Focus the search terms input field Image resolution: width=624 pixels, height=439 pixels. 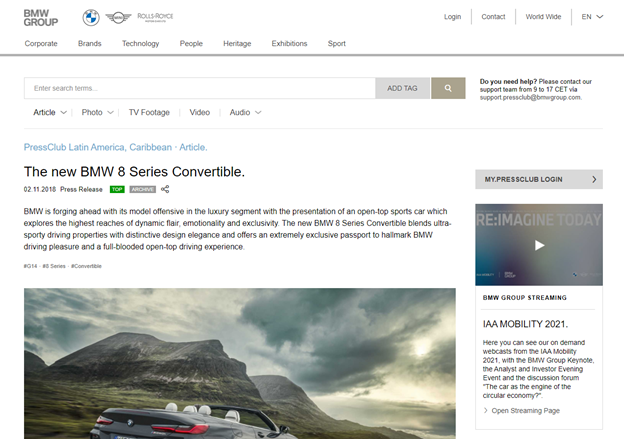tap(200, 88)
